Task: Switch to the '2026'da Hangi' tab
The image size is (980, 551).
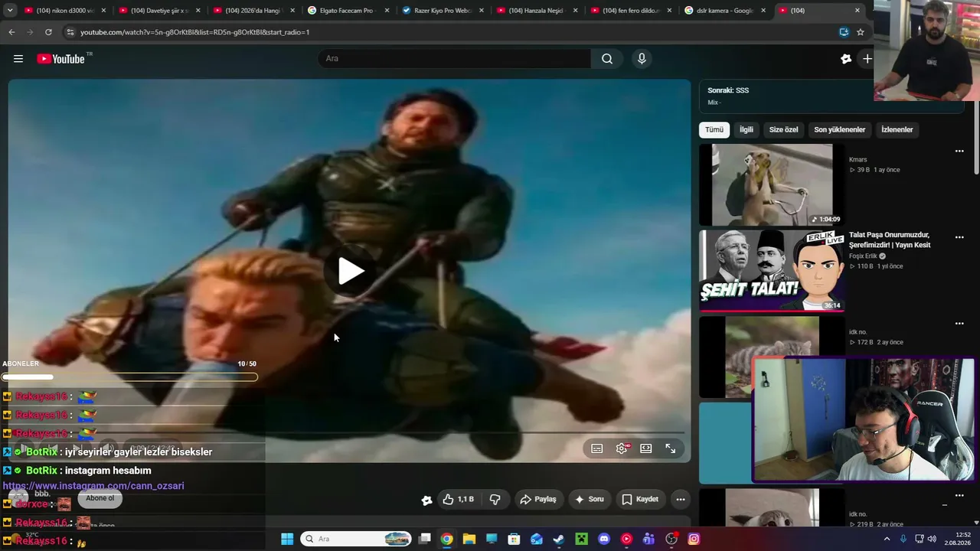Action: coord(253,11)
